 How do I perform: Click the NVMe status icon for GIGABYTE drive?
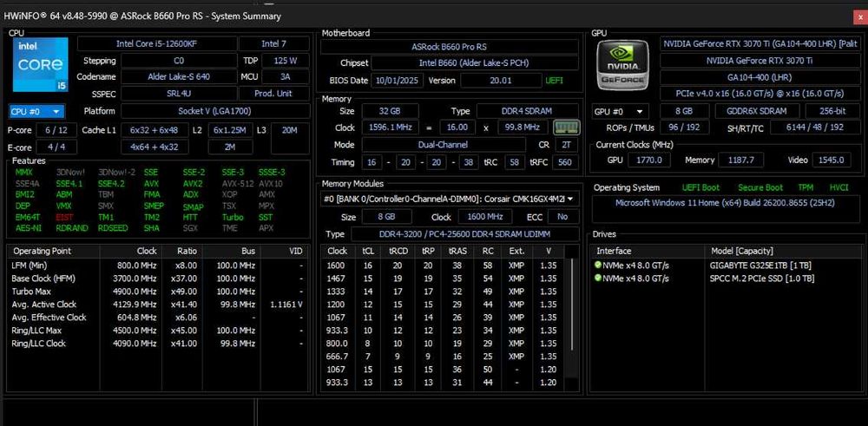[597, 265]
